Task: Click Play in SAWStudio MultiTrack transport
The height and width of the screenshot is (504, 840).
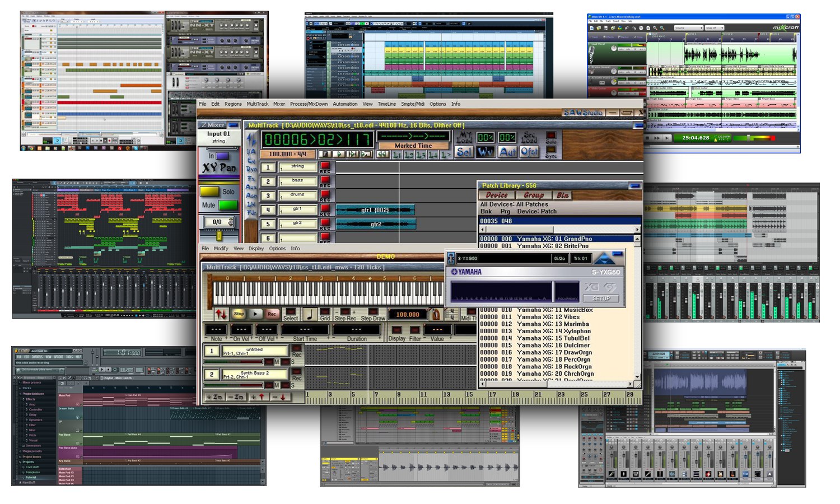Action: pyautogui.click(x=339, y=154)
